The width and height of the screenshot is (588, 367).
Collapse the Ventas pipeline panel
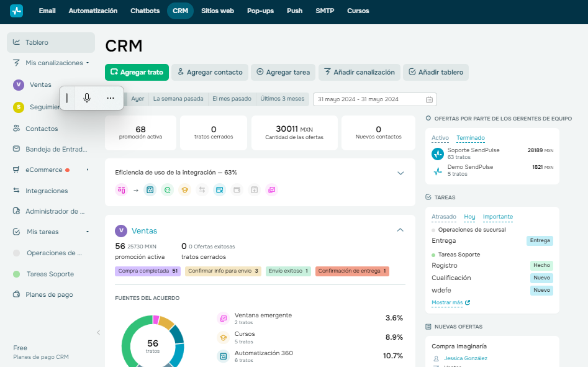(x=400, y=230)
